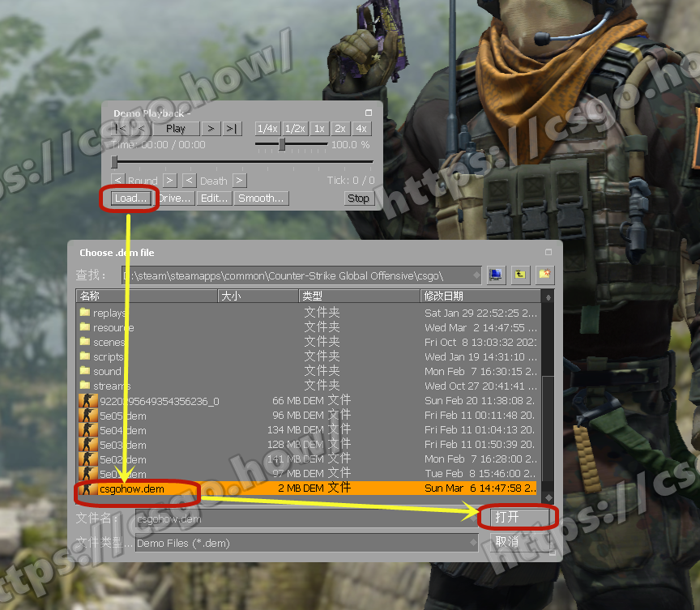Screen dimensions: 700x610
Task: Select the 5e03.dem file
Action: (308, 445)
